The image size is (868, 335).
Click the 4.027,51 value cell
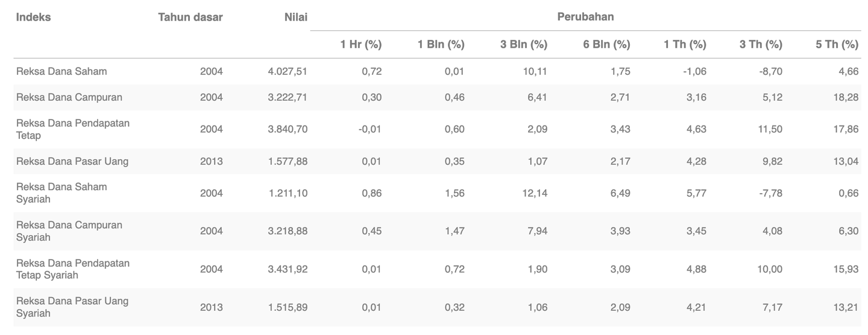pyautogui.click(x=288, y=71)
